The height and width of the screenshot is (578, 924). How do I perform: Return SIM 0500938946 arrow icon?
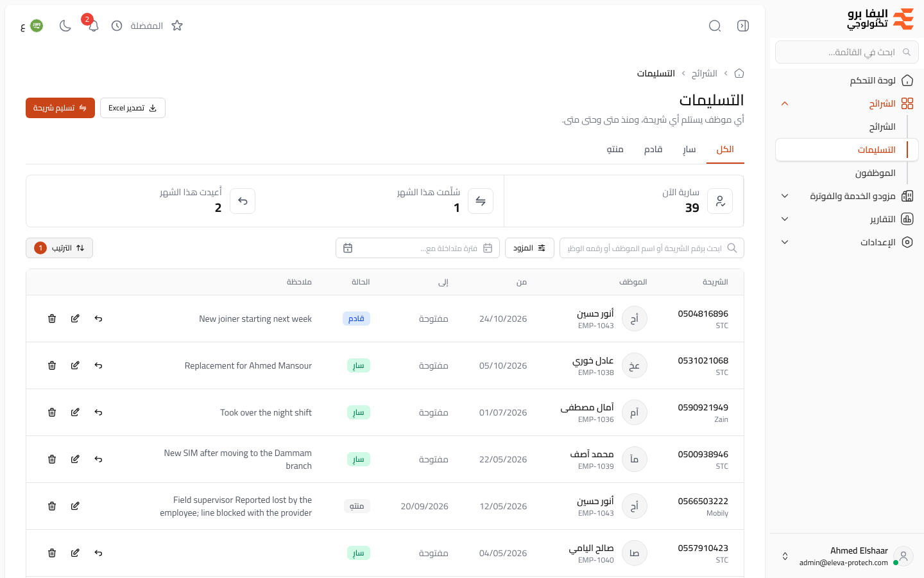(98, 459)
